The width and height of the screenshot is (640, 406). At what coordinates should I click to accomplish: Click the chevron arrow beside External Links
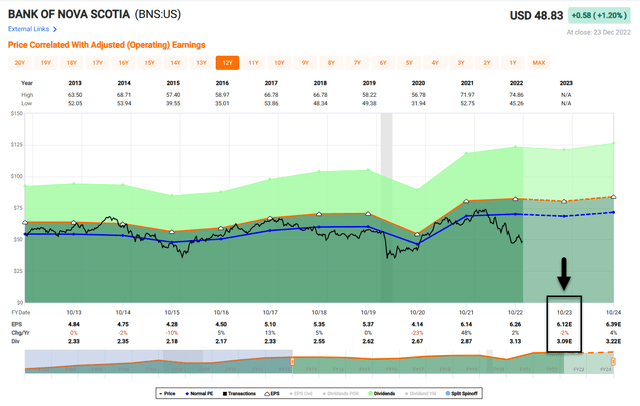(x=55, y=29)
